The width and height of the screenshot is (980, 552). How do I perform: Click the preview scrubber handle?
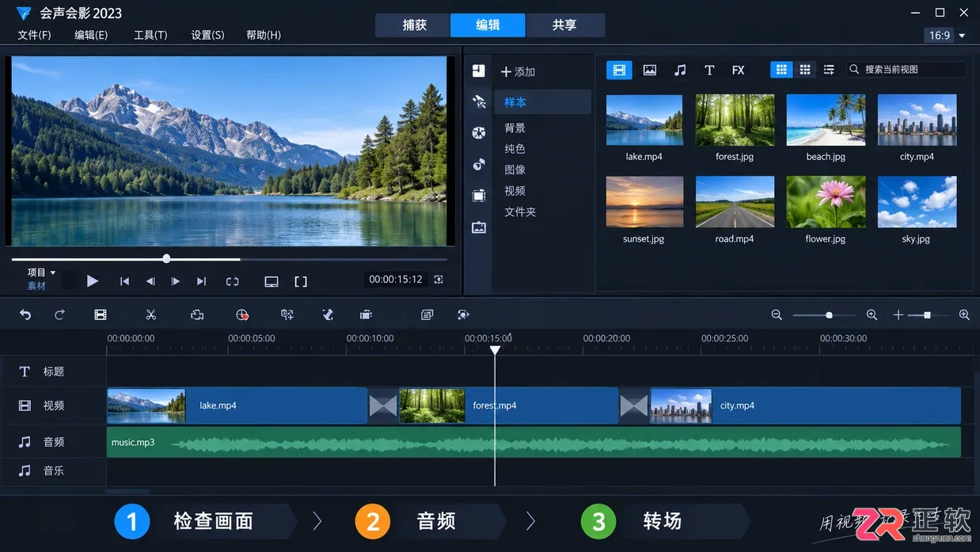pyautogui.click(x=166, y=259)
